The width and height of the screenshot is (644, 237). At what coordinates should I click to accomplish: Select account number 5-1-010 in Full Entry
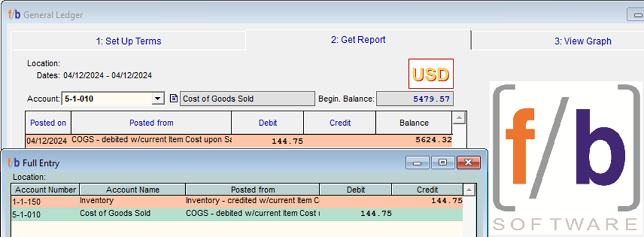pos(46,214)
